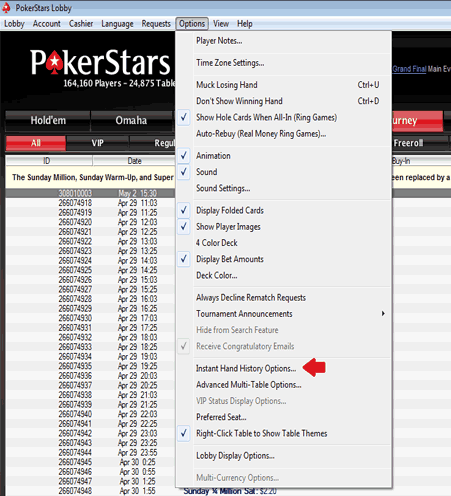Sort tournaments by Date column header
451x496 pixels.
(134, 161)
